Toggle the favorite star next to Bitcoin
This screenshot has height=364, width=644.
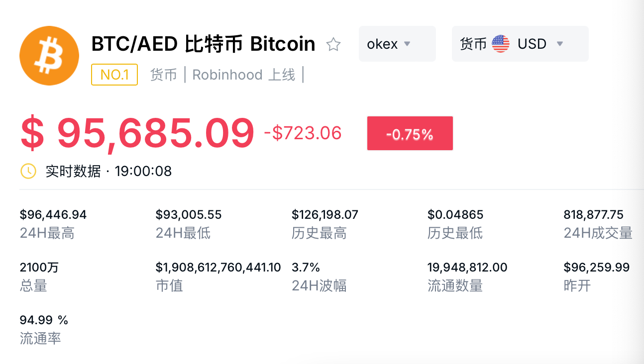333,45
